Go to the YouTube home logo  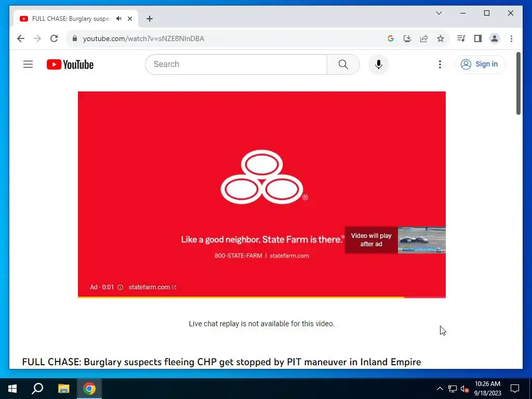(x=70, y=64)
